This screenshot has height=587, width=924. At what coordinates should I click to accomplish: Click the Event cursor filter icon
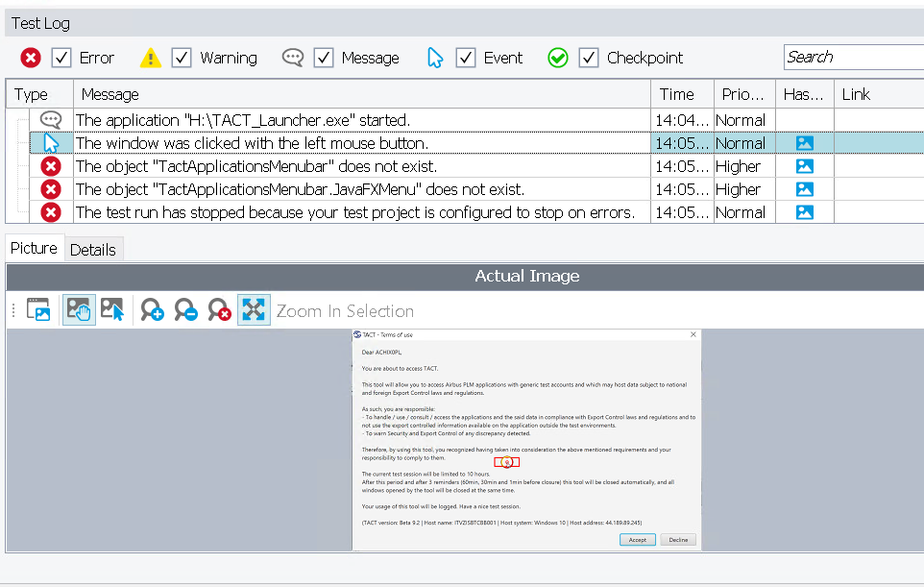click(435, 58)
